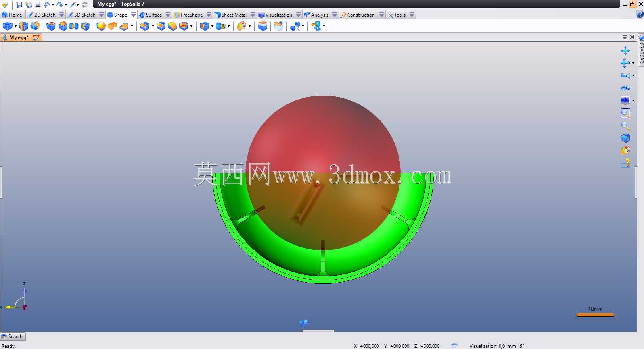Click the grayed refresh arrows icon

(x=85, y=5)
